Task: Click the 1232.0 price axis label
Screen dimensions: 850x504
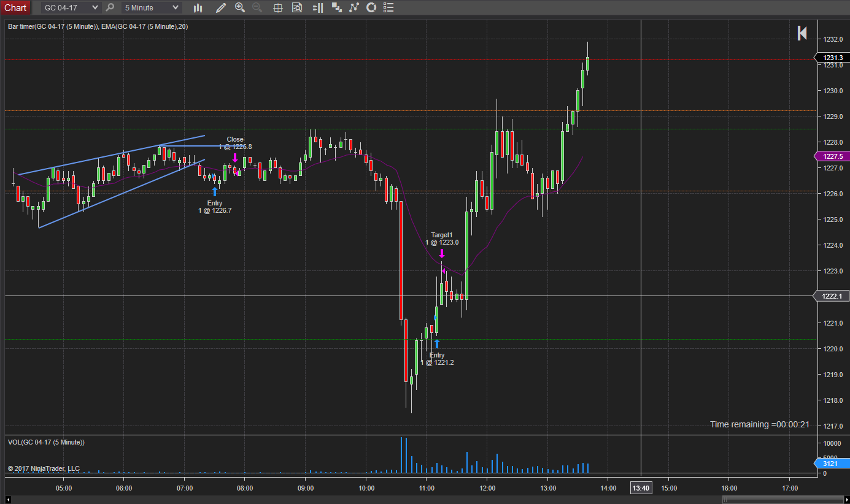Action: tap(832, 39)
